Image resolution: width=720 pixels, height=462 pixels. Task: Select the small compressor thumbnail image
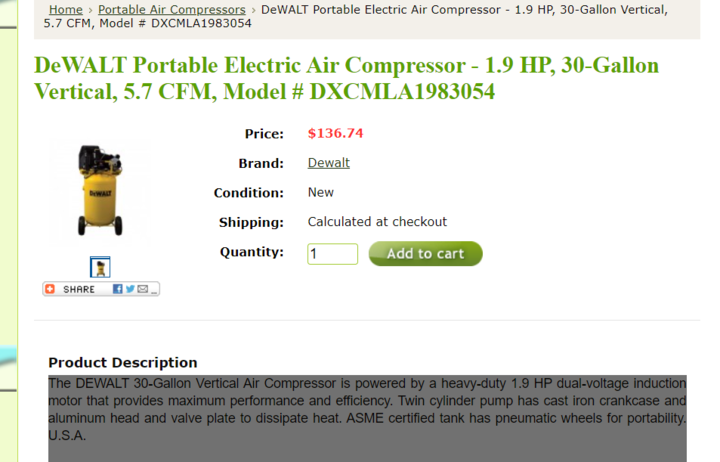[100, 267]
